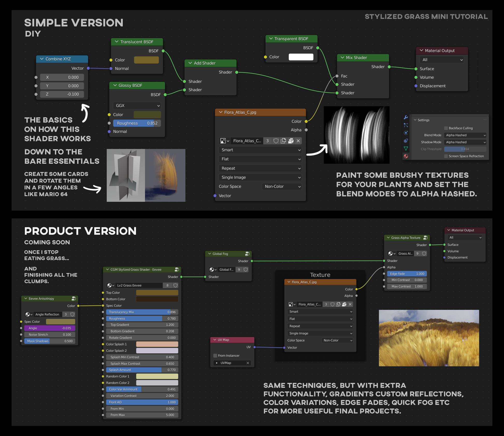
Task: Enable the Backface Culling checkbox
Action: pos(446,128)
